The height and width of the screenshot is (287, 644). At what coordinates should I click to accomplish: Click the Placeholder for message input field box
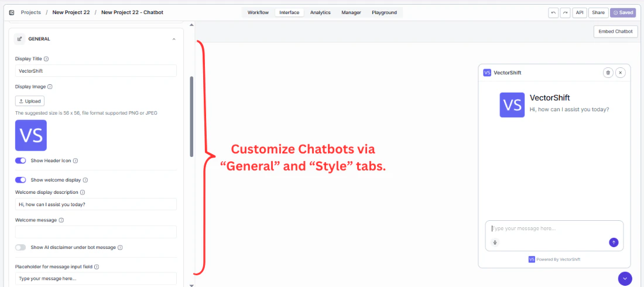(x=95, y=278)
